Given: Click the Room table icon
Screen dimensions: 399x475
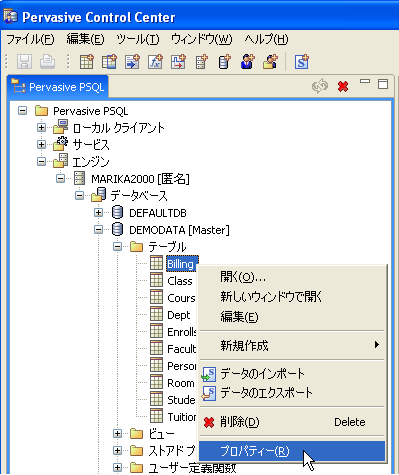Looking at the screenshot, I should tap(156, 382).
